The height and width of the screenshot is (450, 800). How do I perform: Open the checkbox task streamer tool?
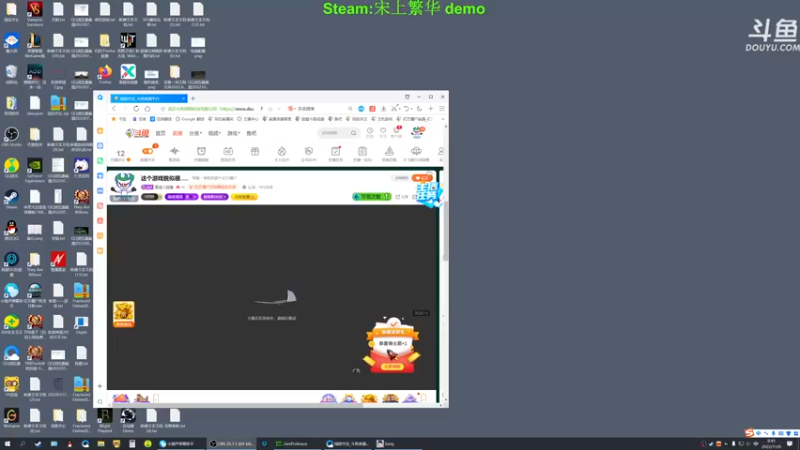tap(335, 153)
